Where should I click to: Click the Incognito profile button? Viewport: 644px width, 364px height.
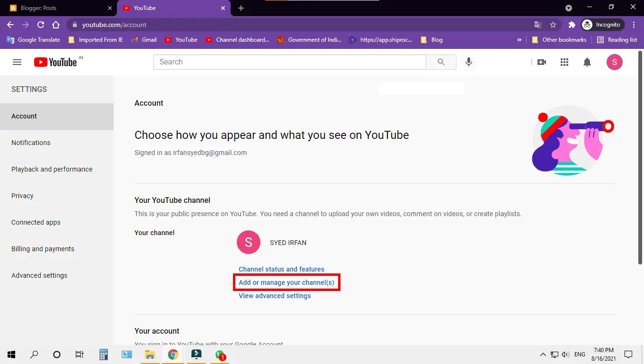602,25
